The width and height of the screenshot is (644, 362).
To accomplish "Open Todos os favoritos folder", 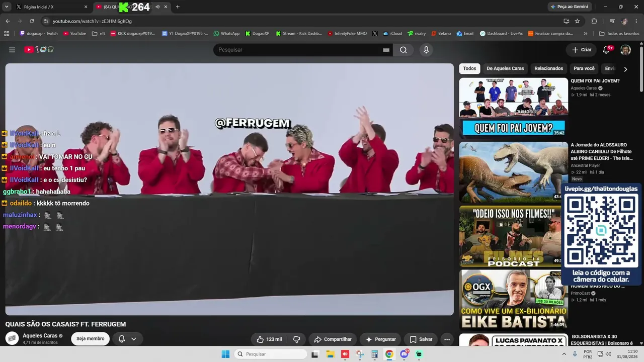I will pos(619,34).
